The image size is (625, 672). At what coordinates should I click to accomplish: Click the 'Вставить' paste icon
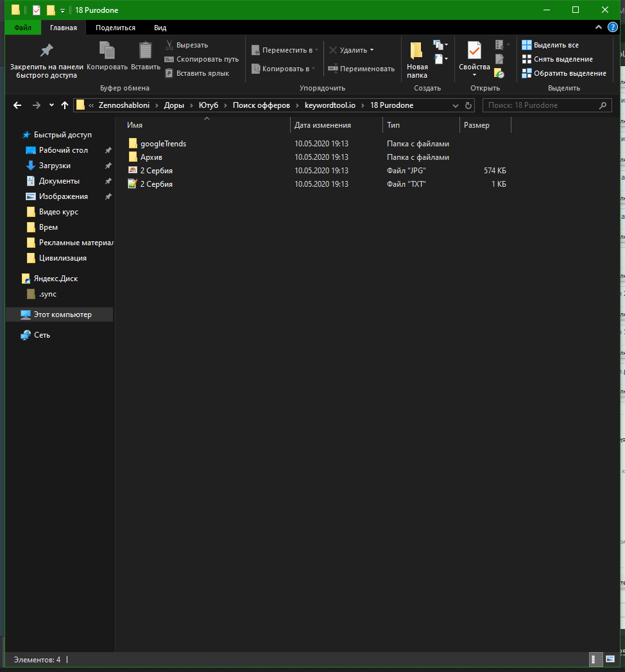145,51
